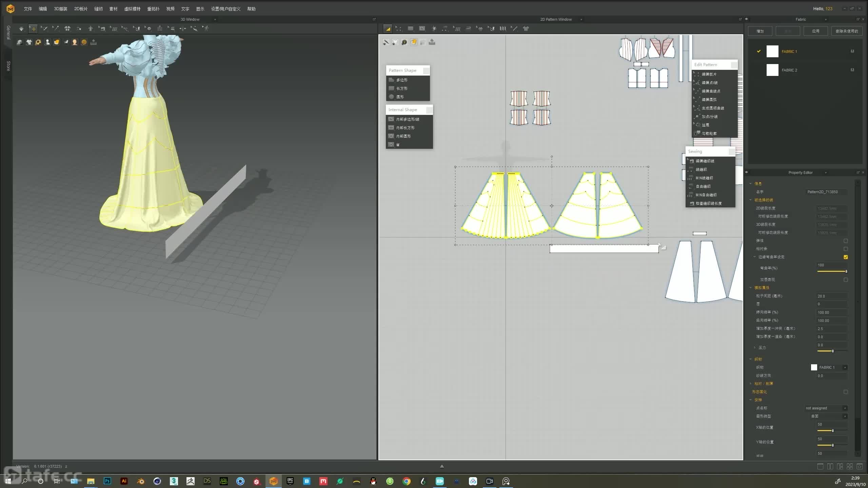Click the 名字 Pattern2D_713850 field
The width and height of the screenshot is (868, 488).
point(826,192)
